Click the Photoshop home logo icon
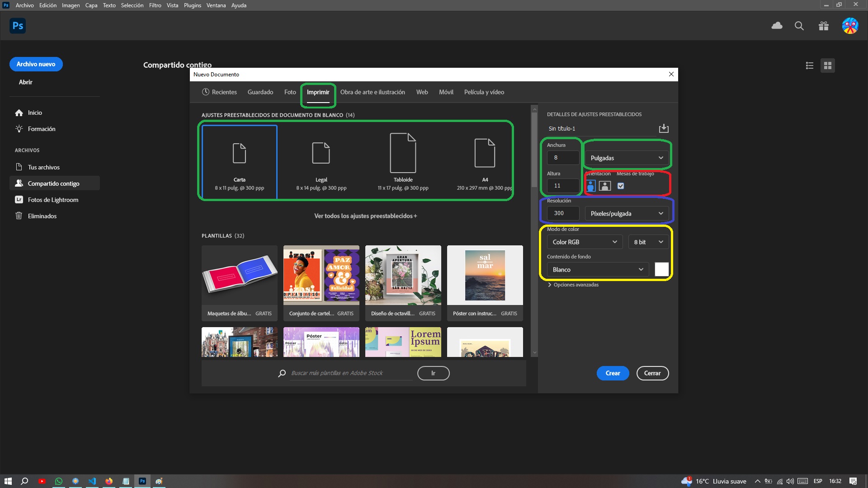This screenshot has height=488, width=868. (18, 26)
